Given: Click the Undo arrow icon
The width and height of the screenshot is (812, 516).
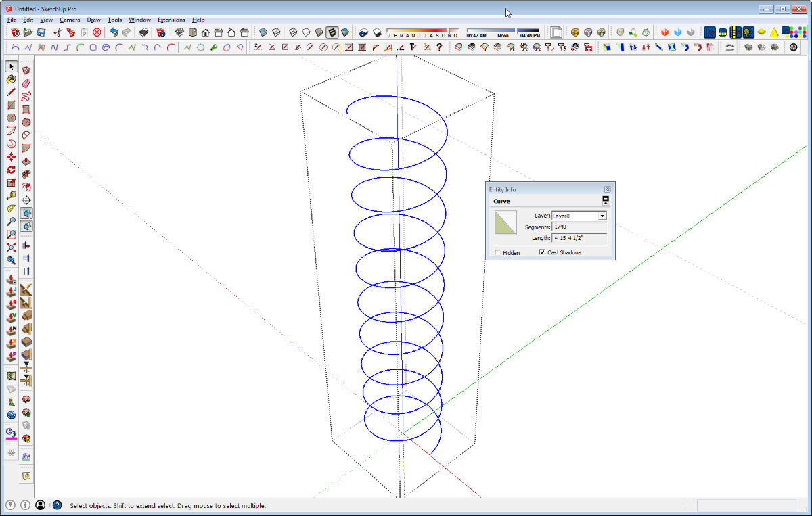Looking at the screenshot, I should pos(114,32).
